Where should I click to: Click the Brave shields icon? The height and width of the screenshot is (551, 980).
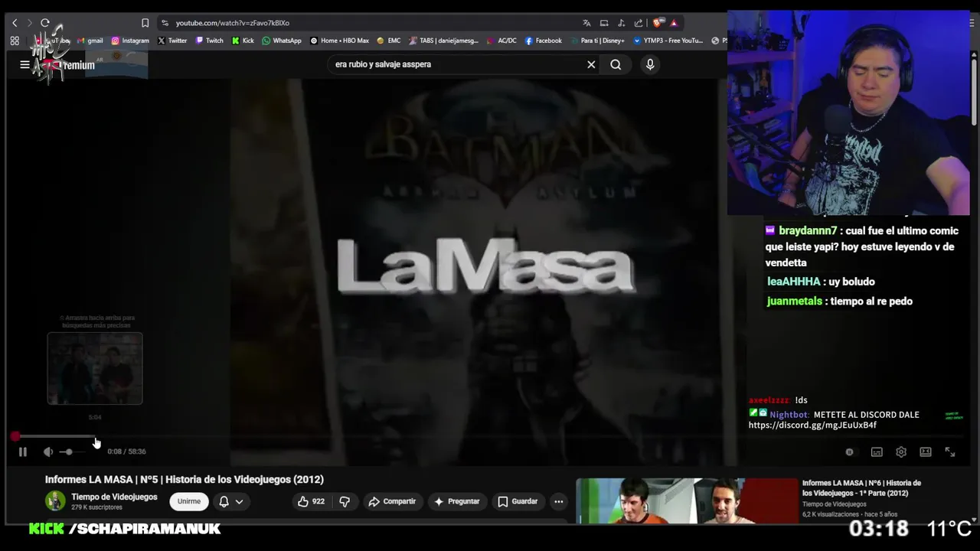click(658, 23)
